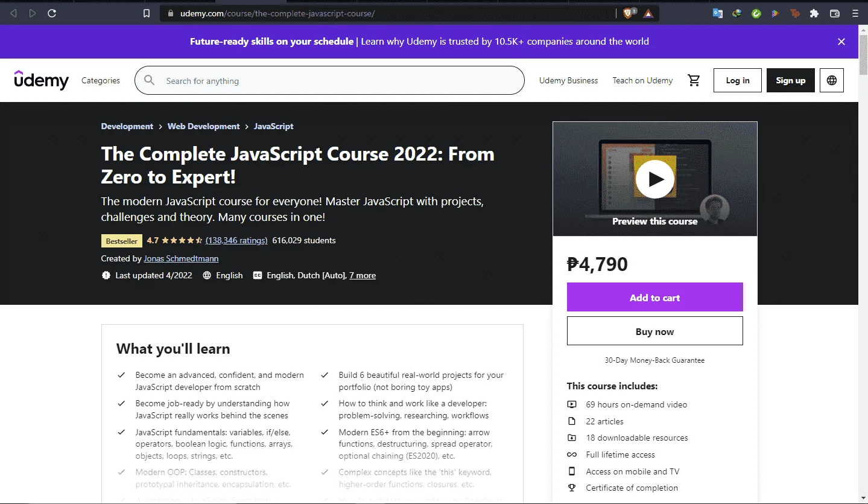
Task: Click the 30-Day Money-Back Guarantee text
Action: [x=654, y=360]
